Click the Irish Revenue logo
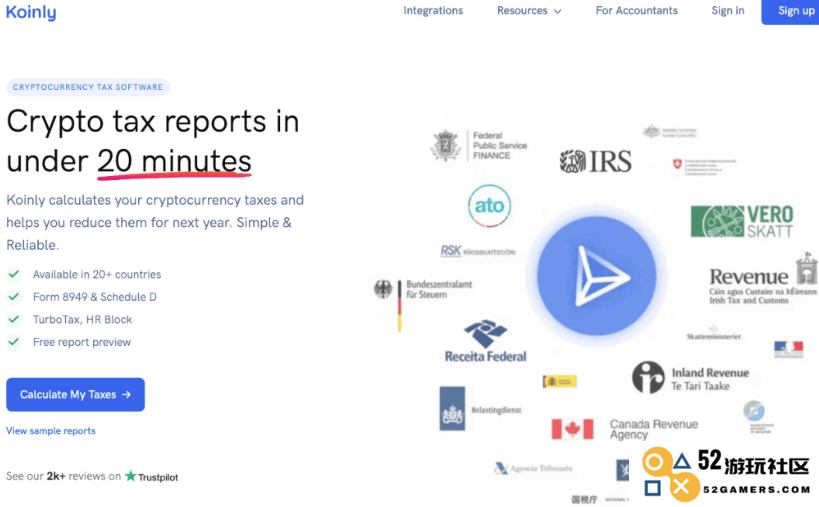The image size is (819, 507). pyautogui.click(x=763, y=279)
